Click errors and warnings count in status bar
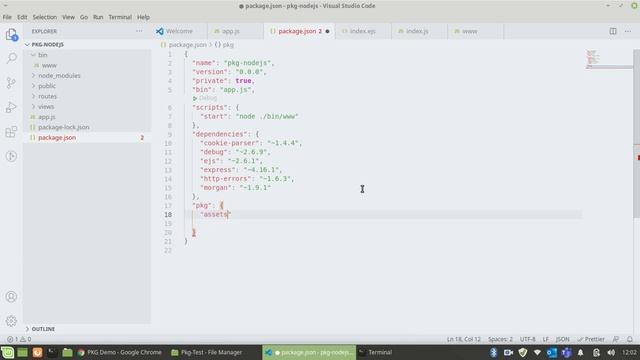Screen dimensions: 640x360 (19, 339)
